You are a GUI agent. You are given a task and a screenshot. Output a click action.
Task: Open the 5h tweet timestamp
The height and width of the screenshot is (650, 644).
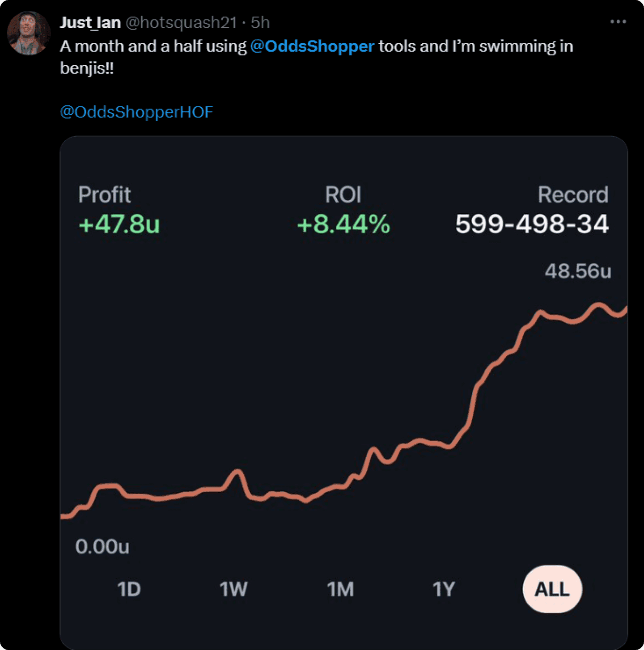coord(260,22)
